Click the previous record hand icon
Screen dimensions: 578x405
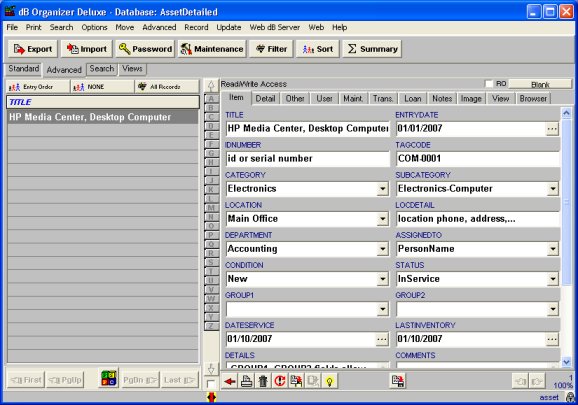click(520, 381)
